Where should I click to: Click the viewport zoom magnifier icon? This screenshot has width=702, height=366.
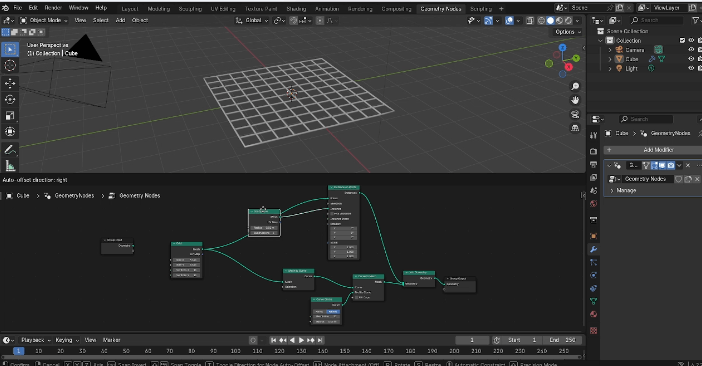click(x=575, y=86)
